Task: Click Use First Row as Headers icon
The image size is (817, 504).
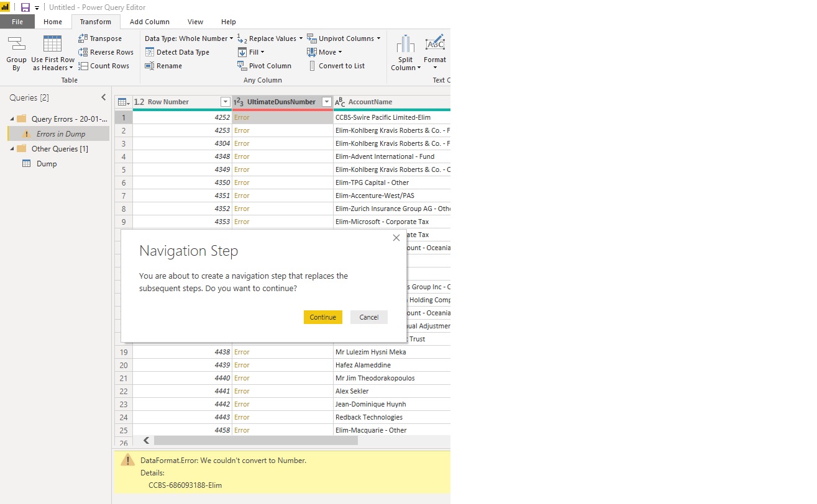Action: point(52,44)
